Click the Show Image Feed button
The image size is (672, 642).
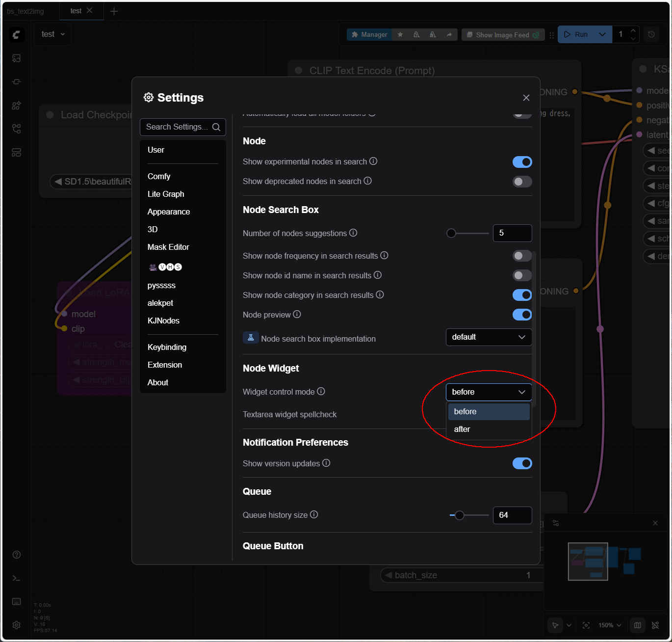[502, 35]
